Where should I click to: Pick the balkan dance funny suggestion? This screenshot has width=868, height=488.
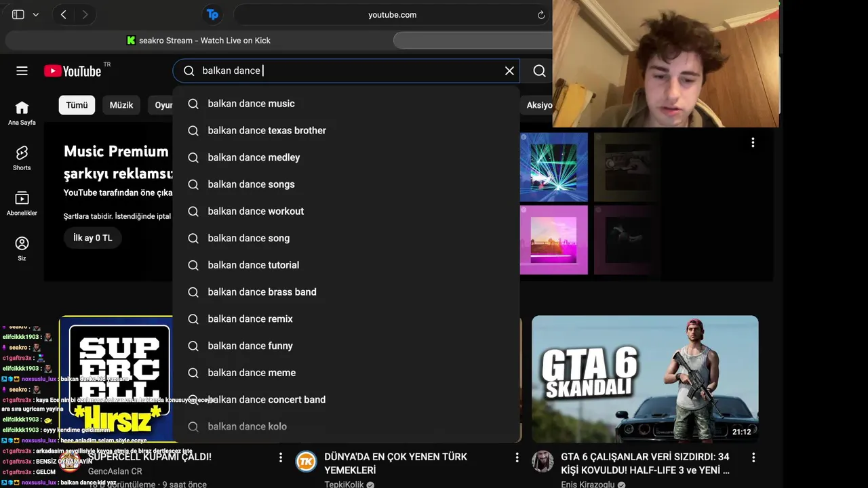(346, 346)
